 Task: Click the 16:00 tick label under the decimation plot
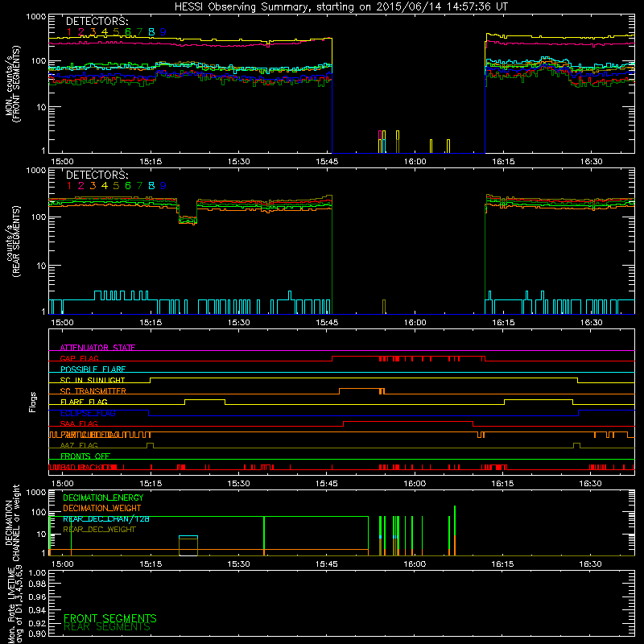(x=415, y=564)
